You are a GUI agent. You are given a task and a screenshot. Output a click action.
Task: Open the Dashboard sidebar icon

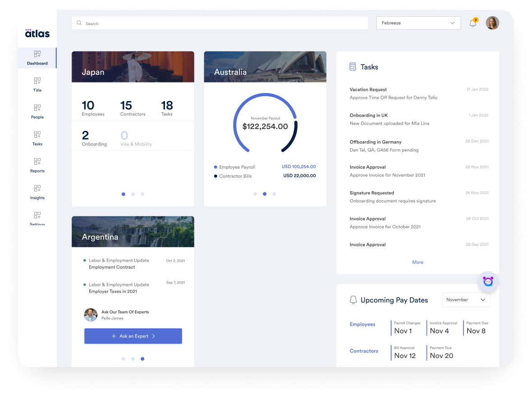click(37, 54)
